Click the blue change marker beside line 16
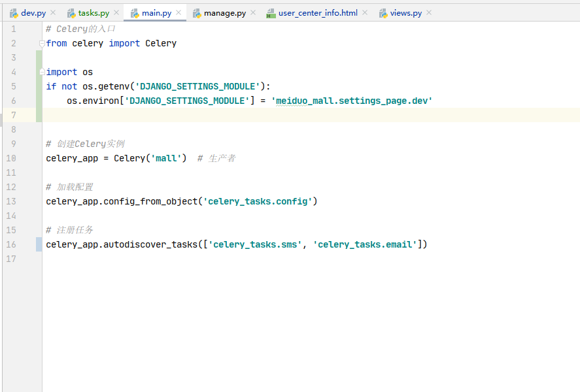The image size is (580, 392). tap(39, 244)
